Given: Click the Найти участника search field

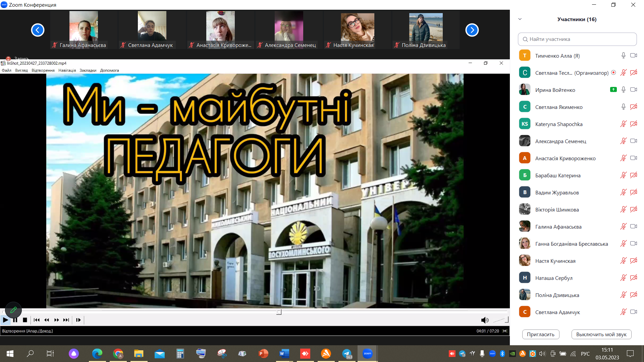Looking at the screenshot, I should (577, 39).
